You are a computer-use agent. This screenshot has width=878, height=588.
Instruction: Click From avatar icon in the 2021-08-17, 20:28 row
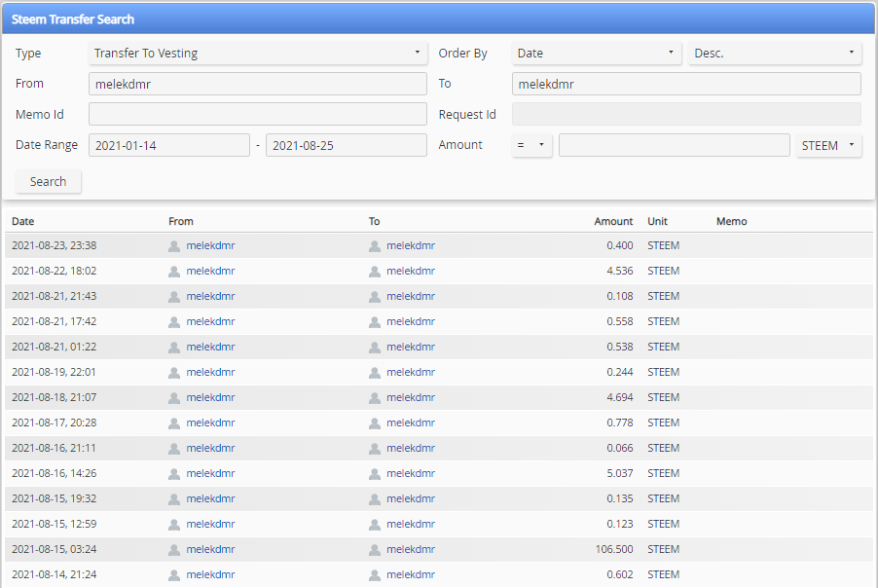coord(174,423)
